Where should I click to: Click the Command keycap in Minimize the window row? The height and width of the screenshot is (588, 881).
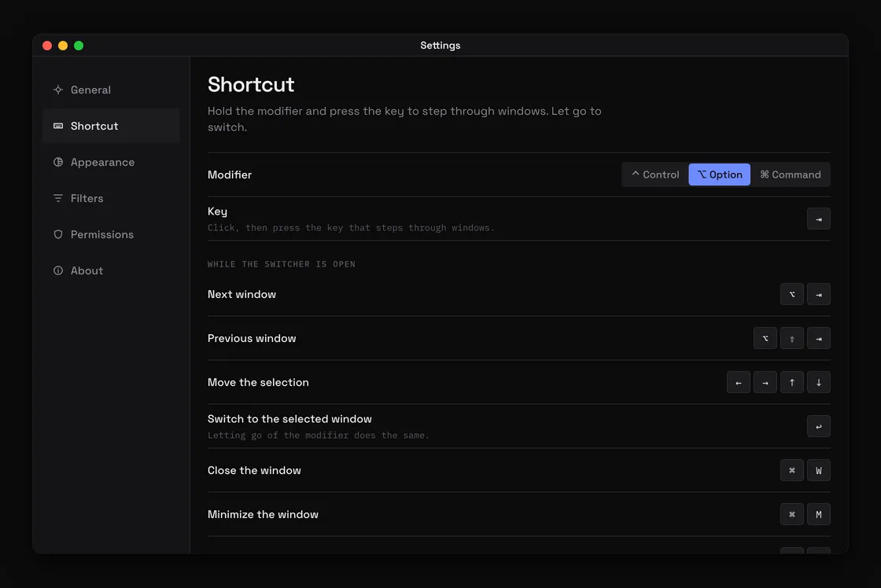791,514
